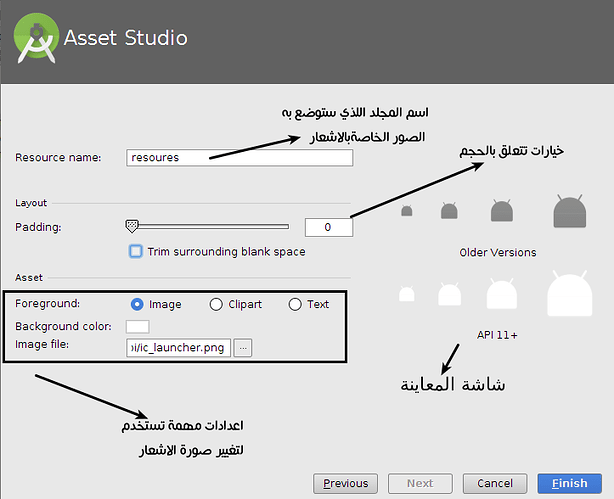Click the Cancel button
The image size is (614, 499).
coord(495,483)
